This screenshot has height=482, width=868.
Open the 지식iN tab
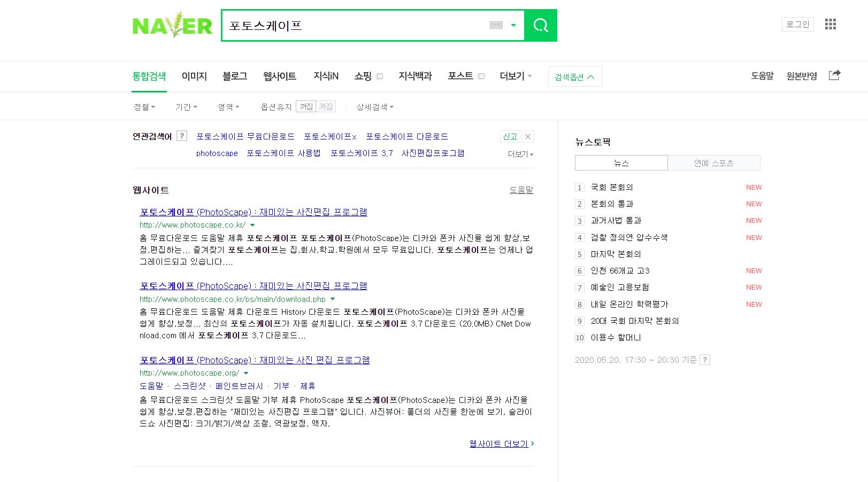point(326,76)
